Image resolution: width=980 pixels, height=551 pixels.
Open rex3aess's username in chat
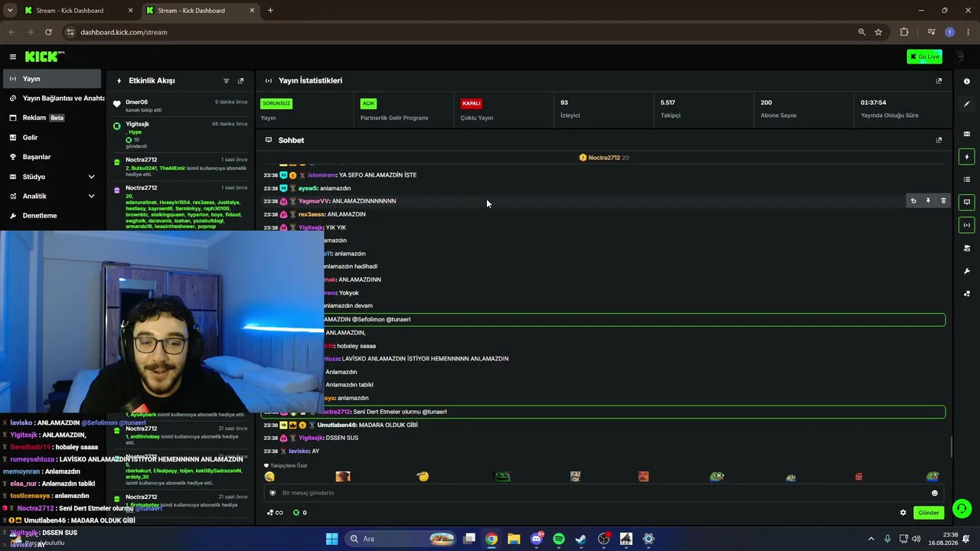coord(312,214)
